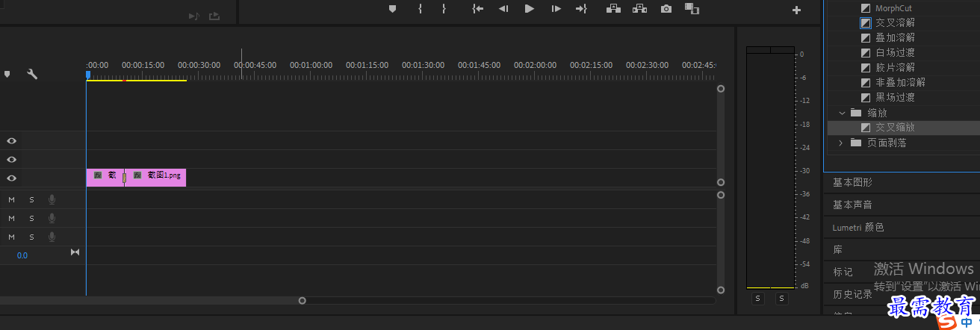Collapse the 缩放 folder
Viewport: 980px width, 330px height.
pyautogui.click(x=842, y=113)
